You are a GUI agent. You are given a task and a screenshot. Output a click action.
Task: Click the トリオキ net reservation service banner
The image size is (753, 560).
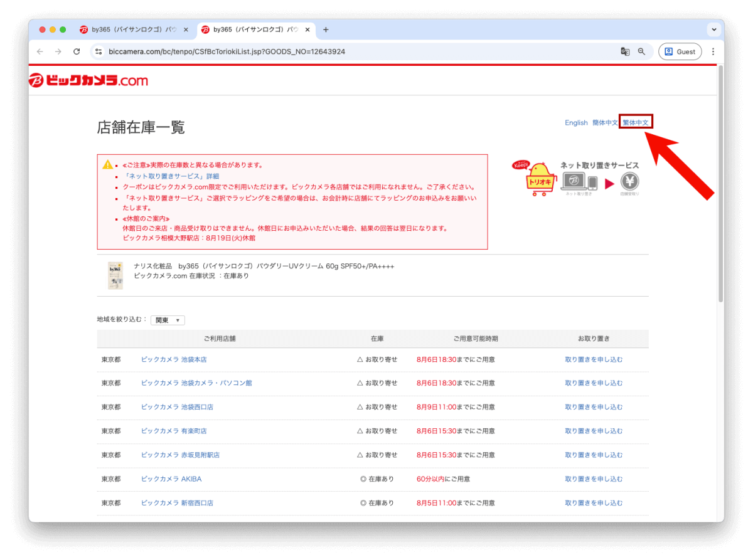577,178
